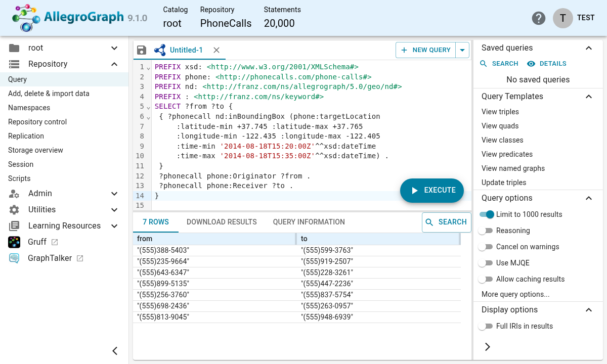Toggle Full IRIs in results

[486, 326]
